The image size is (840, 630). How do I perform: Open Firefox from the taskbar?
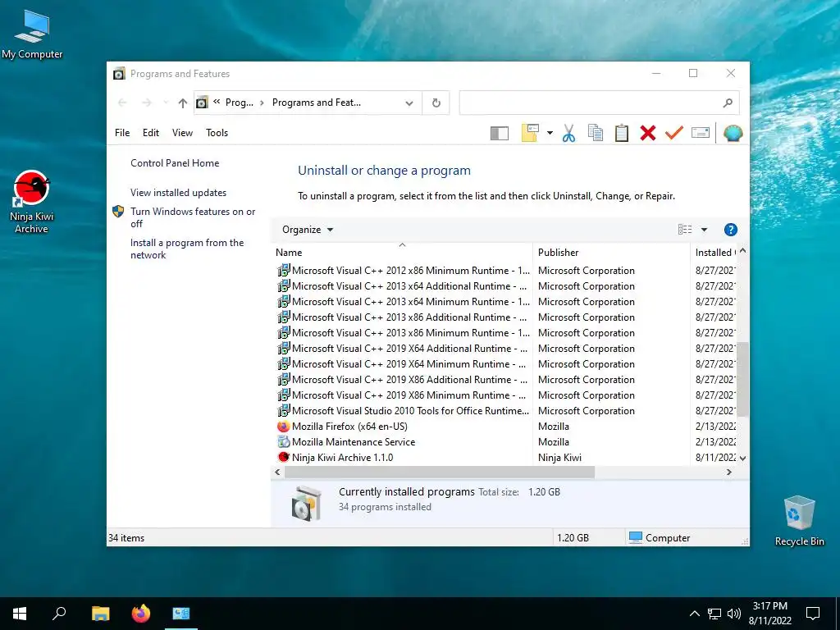point(141,614)
